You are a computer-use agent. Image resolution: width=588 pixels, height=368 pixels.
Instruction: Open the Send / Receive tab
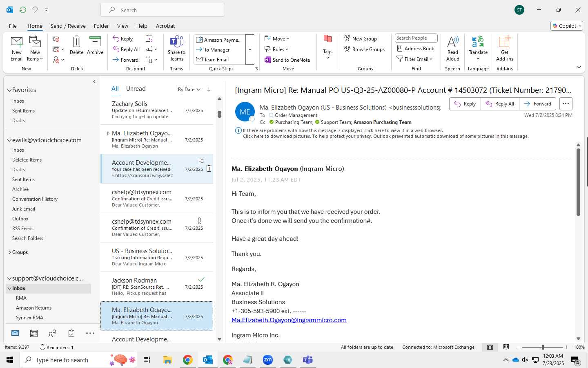click(68, 26)
